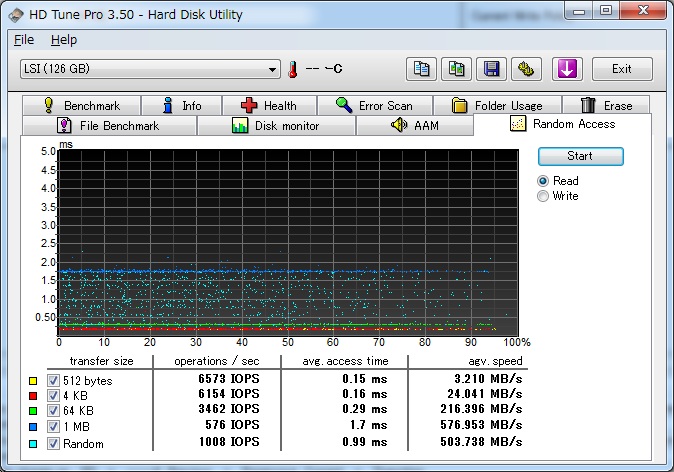Click the save screenshot floppy icon
Viewport: 674px width, 472px height.
click(x=491, y=69)
